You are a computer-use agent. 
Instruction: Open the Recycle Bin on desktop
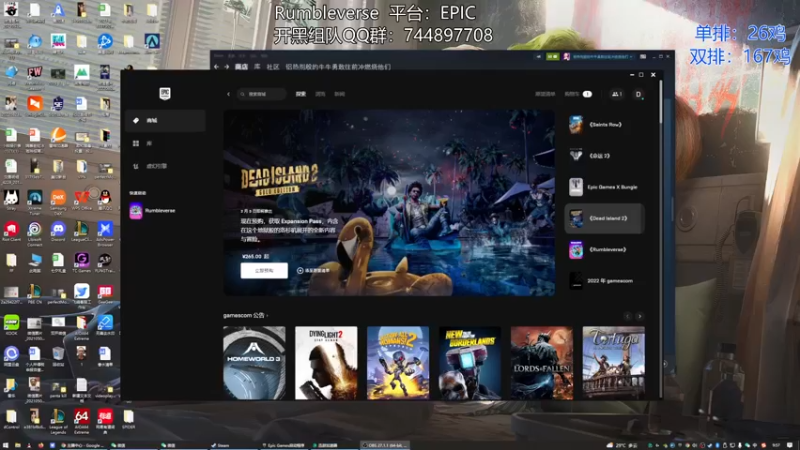pyautogui.click(x=58, y=356)
